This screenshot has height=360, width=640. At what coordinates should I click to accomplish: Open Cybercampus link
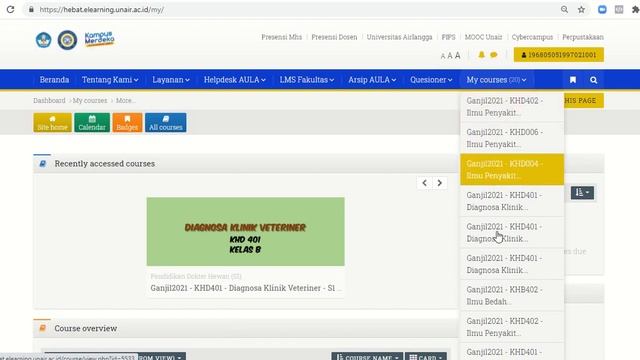coord(532,37)
